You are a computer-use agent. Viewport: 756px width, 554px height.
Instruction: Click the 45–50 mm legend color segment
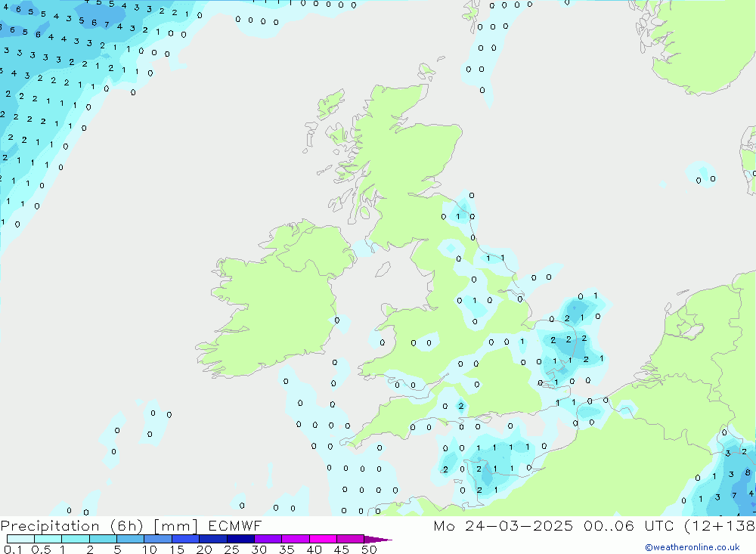pyautogui.click(x=351, y=539)
